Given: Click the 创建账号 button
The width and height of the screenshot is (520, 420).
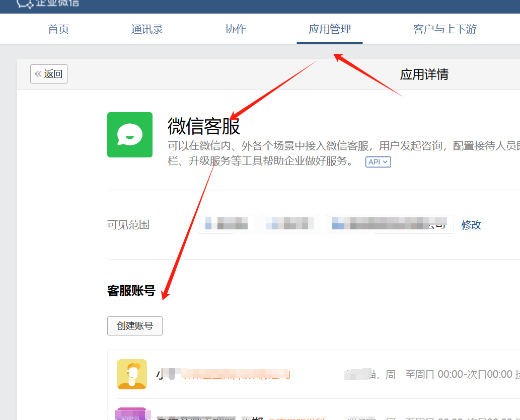Looking at the screenshot, I should pos(134,326).
